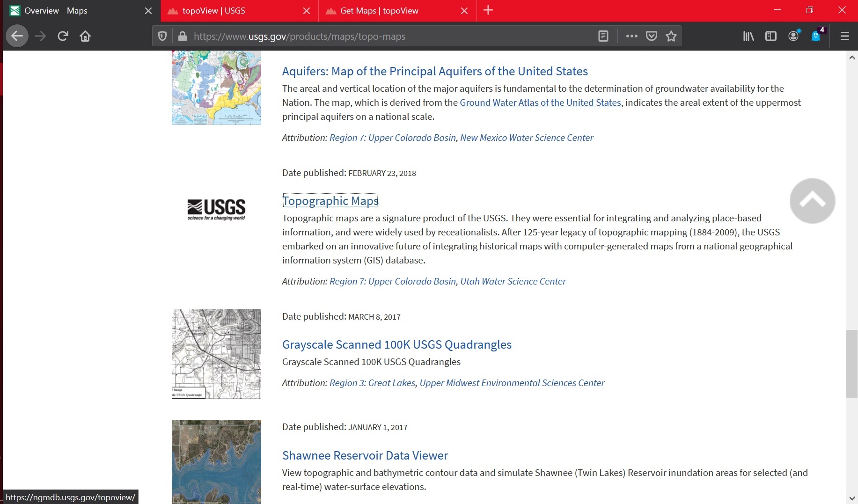Toggle the browser sidebar panel

[770, 36]
